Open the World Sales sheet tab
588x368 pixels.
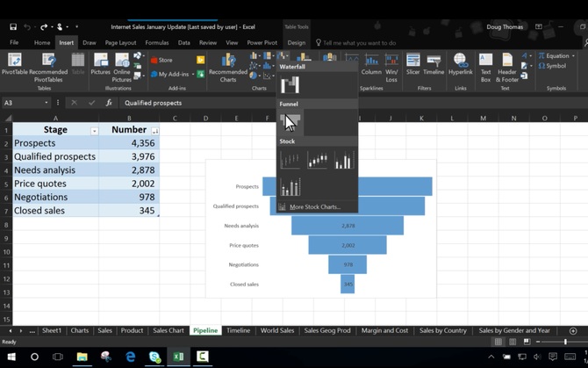pos(277,330)
